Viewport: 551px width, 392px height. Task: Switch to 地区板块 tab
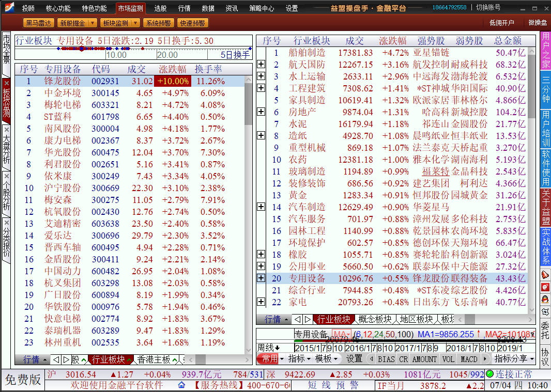[x=416, y=319]
